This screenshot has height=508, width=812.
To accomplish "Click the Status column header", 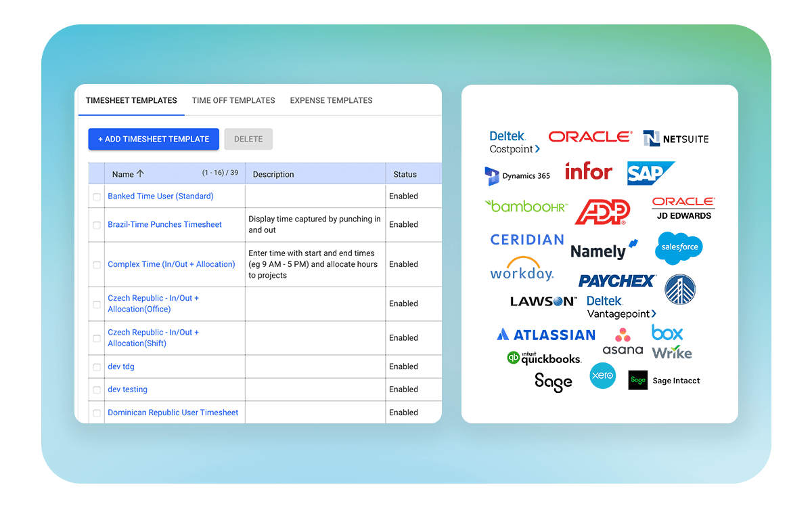I will [x=405, y=174].
